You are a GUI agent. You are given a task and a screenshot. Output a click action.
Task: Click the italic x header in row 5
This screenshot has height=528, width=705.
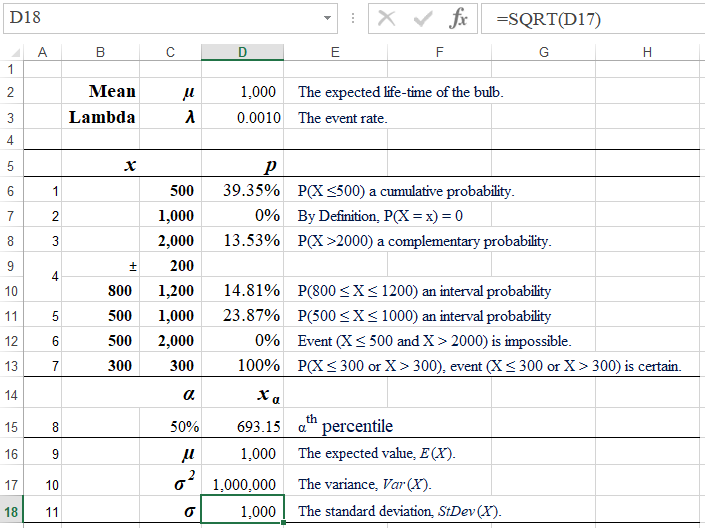pyautogui.click(x=130, y=165)
